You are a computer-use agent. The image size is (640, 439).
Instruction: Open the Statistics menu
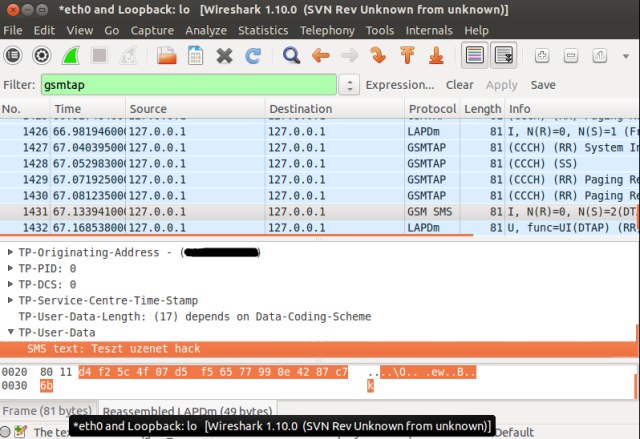(263, 31)
